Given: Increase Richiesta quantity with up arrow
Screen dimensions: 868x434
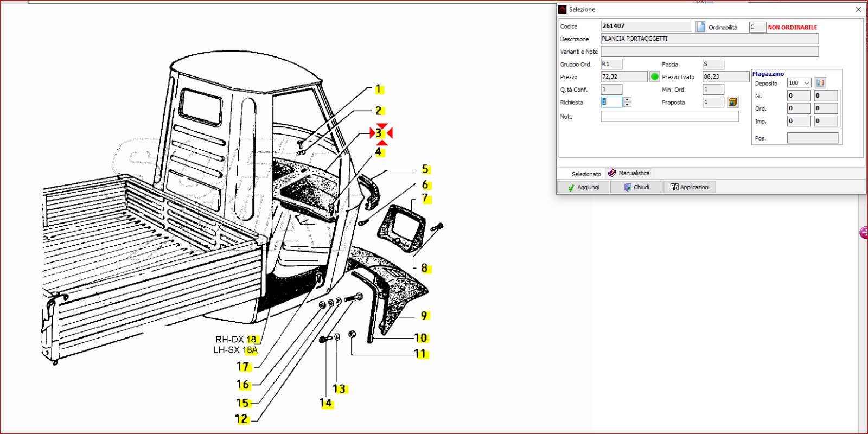Looking at the screenshot, I should coord(627,100).
